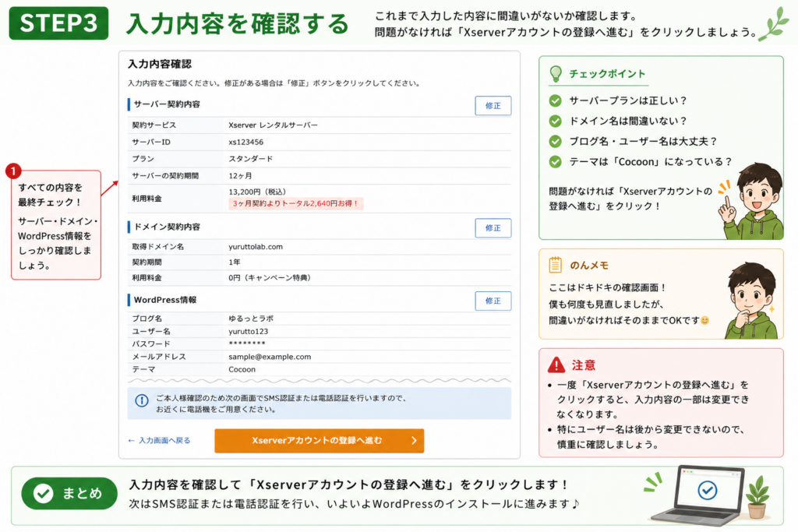Click the boy character pointing in チェックポイント
This screenshot has width=798, height=532.
click(x=752, y=202)
